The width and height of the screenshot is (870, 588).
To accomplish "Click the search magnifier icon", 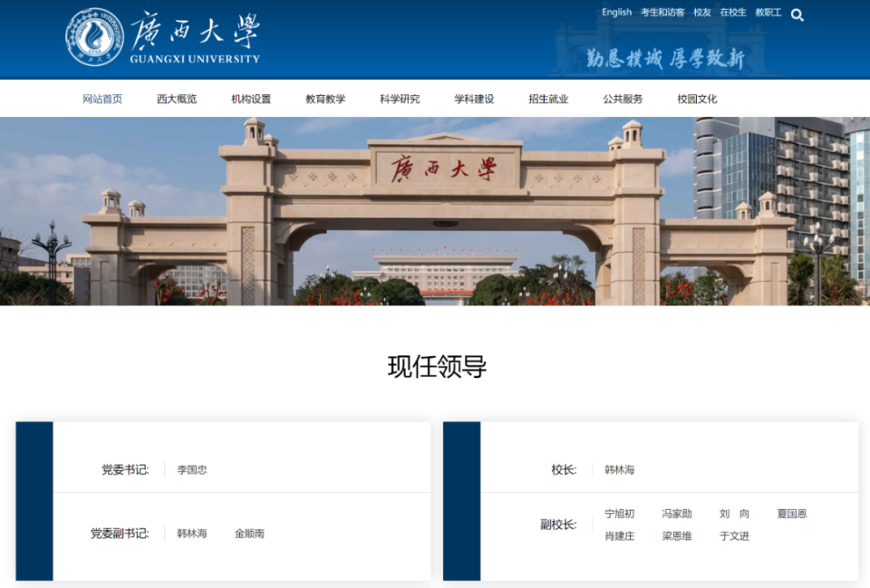I will [797, 15].
